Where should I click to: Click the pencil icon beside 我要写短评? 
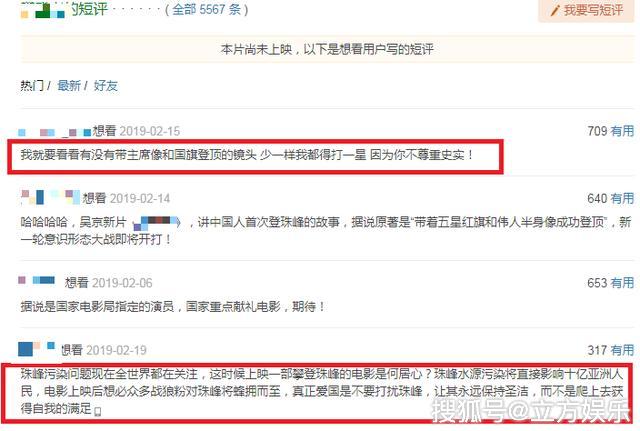pyautogui.click(x=554, y=11)
